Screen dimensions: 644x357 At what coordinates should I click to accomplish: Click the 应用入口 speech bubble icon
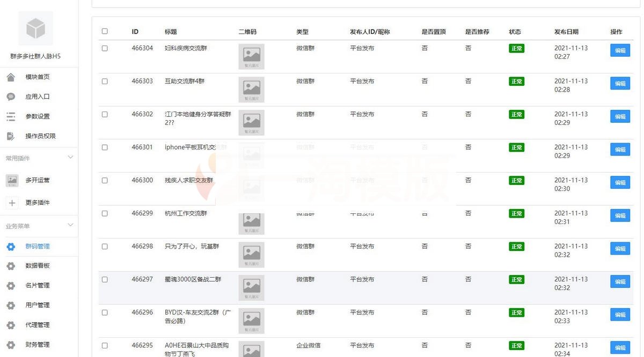(12, 96)
